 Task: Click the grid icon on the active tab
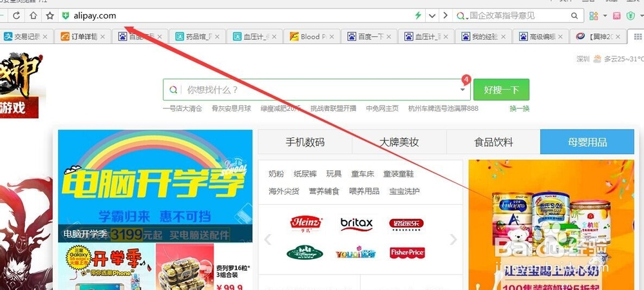638,37
